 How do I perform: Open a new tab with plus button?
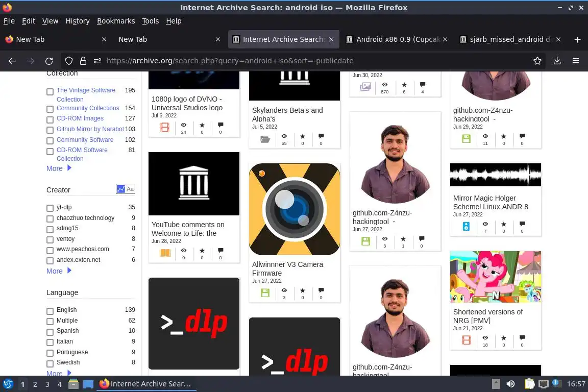[577, 39]
